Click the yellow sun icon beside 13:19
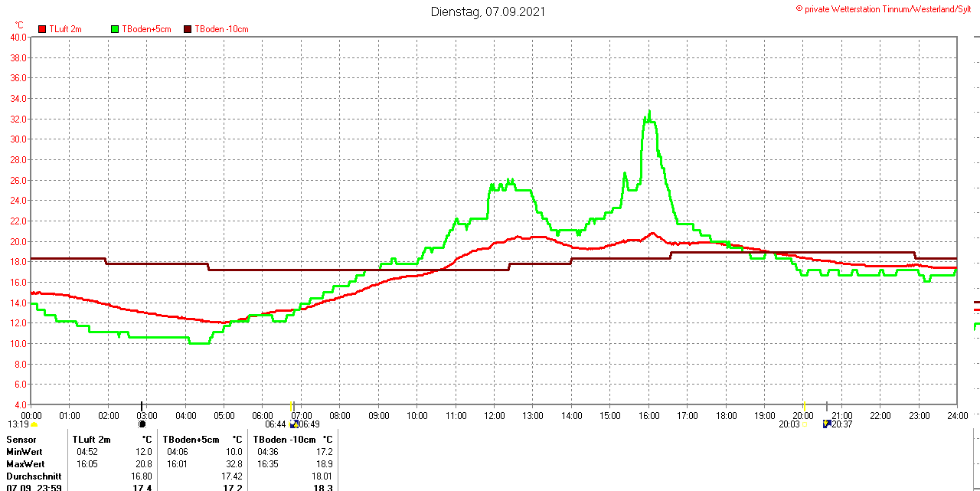The height and width of the screenshot is (491, 980). click(x=34, y=424)
